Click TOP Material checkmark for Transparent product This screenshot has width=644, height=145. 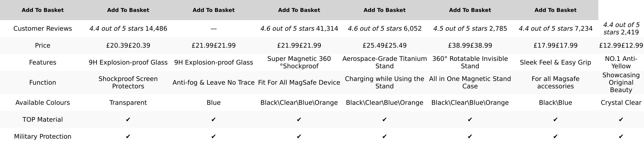[128, 120]
